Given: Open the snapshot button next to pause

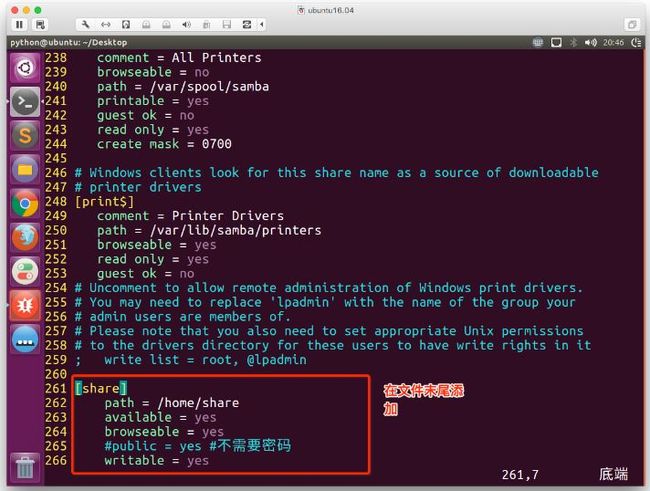Looking at the screenshot, I should pyautogui.click(x=40, y=24).
